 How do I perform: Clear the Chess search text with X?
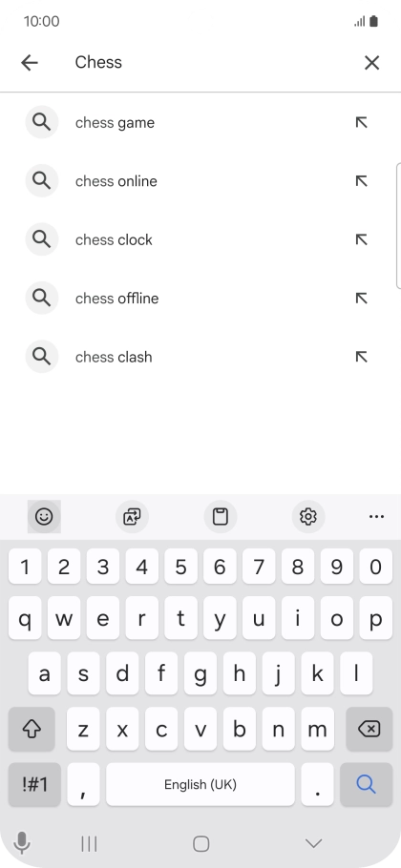(x=371, y=63)
